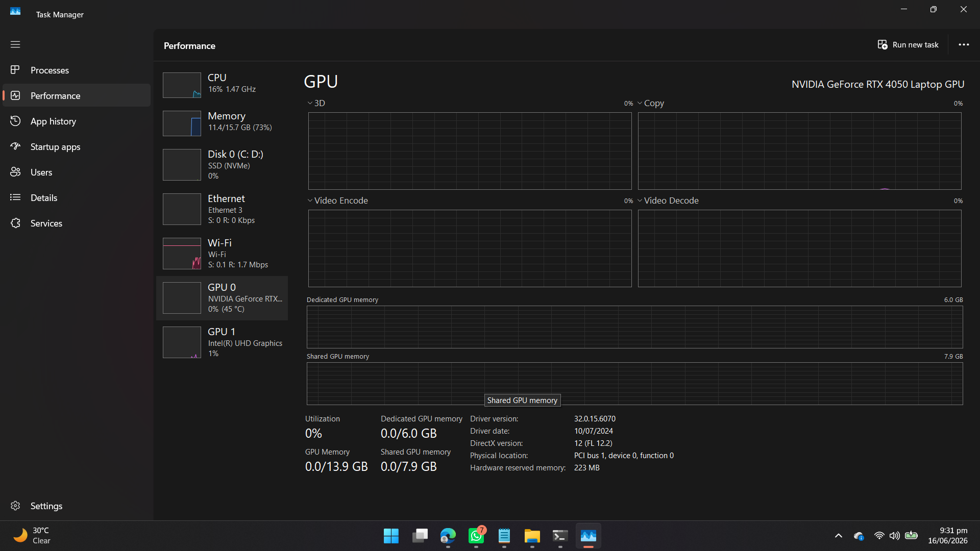Click the driver version 32.0.15.6070
This screenshot has height=551, width=980.
tap(595, 419)
